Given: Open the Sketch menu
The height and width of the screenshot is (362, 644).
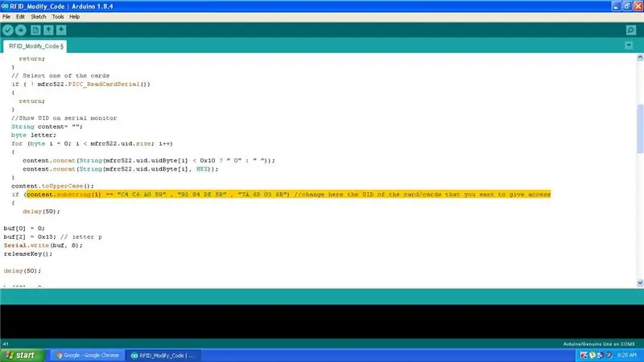Looking at the screenshot, I should pyautogui.click(x=38, y=17).
